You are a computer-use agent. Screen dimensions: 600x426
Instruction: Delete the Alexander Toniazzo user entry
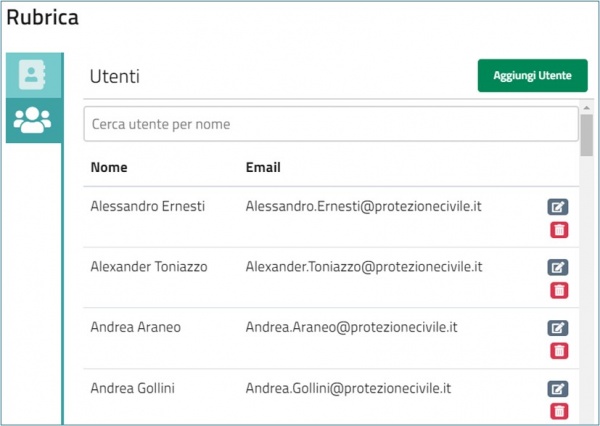[x=559, y=290]
